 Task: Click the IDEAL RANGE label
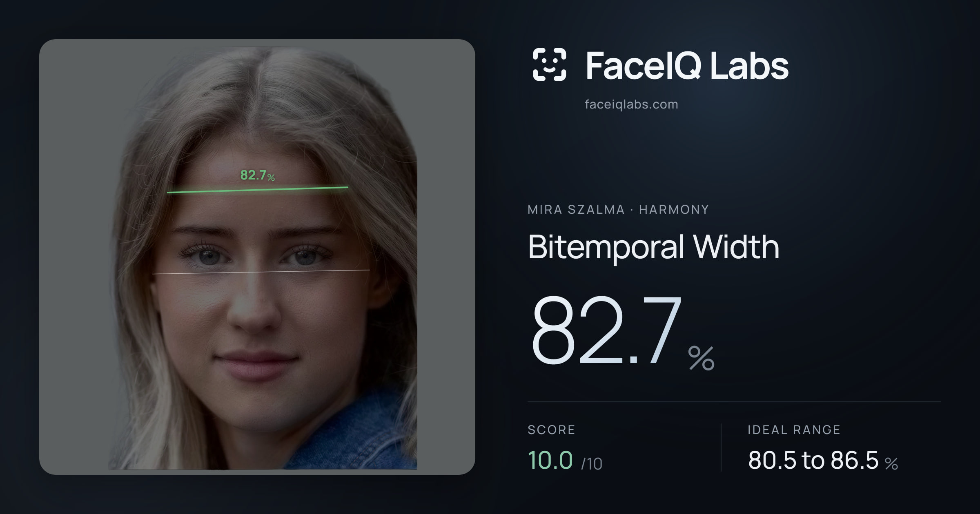click(794, 430)
